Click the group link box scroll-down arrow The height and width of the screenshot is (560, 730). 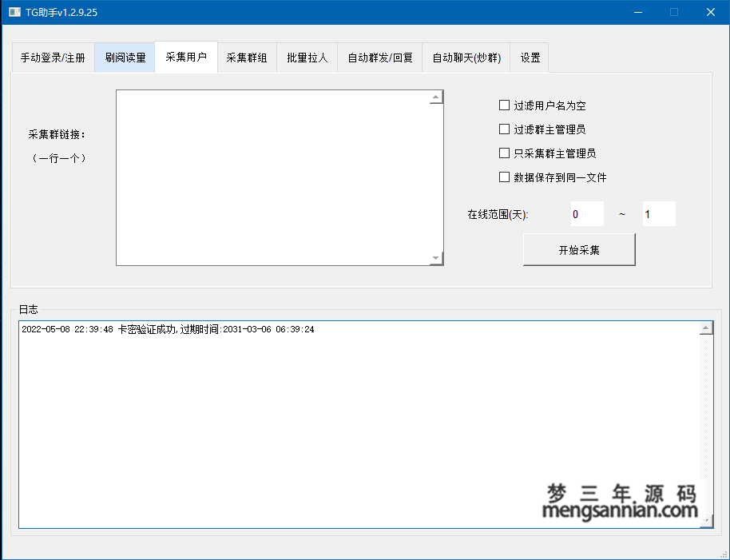click(x=436, y=258)
